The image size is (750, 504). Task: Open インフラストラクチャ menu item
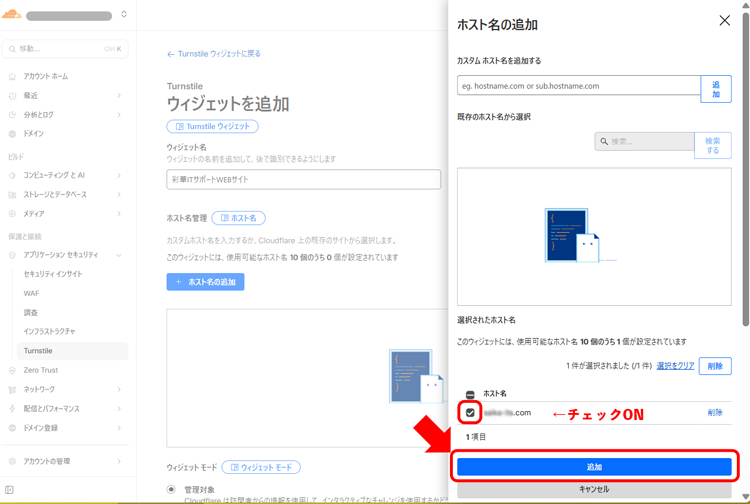point(50,331)
